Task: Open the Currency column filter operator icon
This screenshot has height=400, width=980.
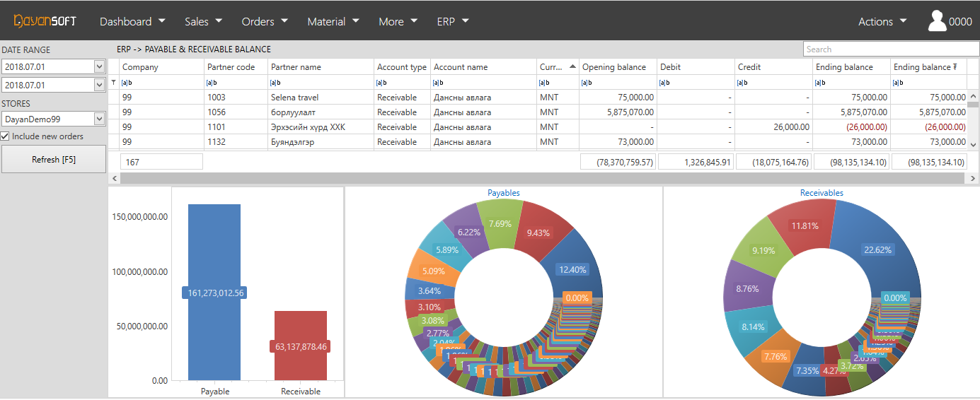Action: point(543,83)
